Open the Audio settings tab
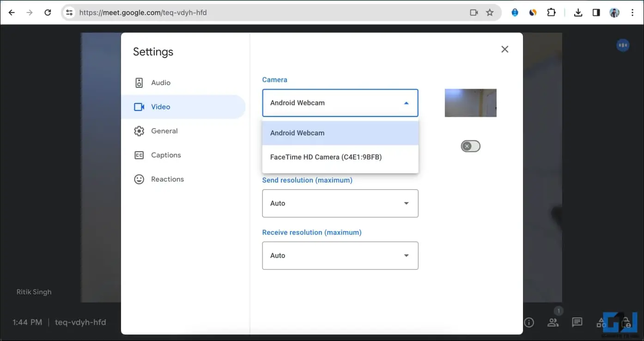 point(183,83)
